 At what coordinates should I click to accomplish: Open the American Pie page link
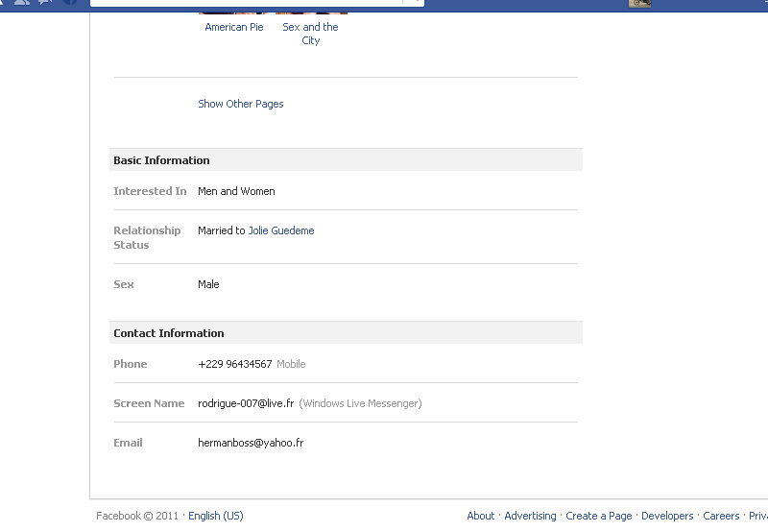[x=234, y=27]
